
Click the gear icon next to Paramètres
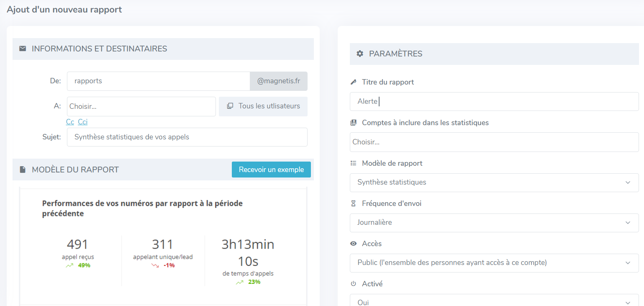click(x=360, y=54)
